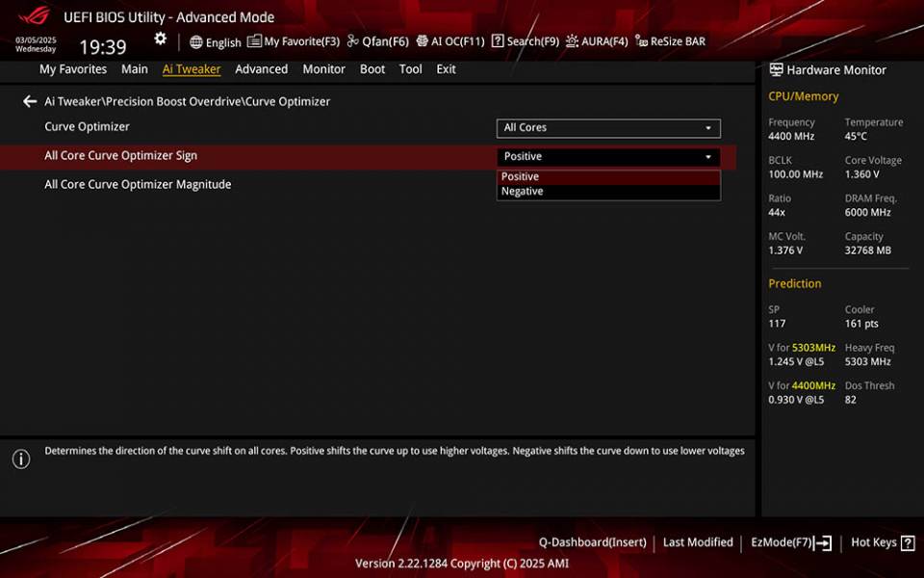
Task: Open the settings gear icon
Action: point(161,39)
